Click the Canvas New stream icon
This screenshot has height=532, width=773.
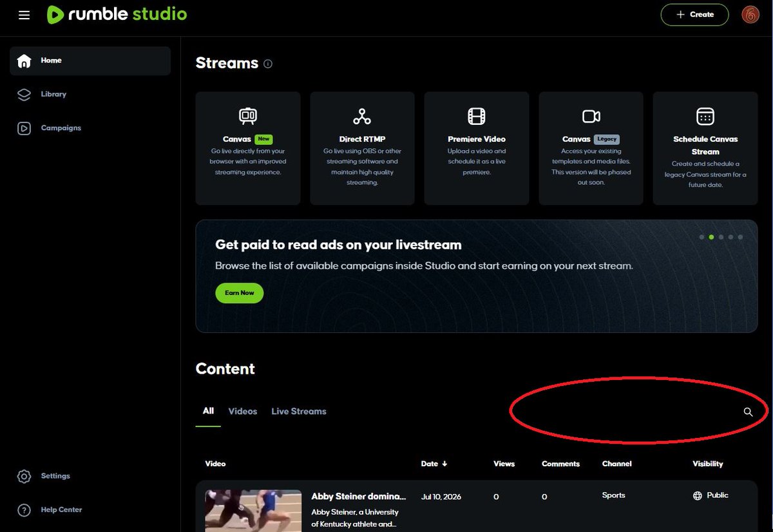[x=248, y=116]
